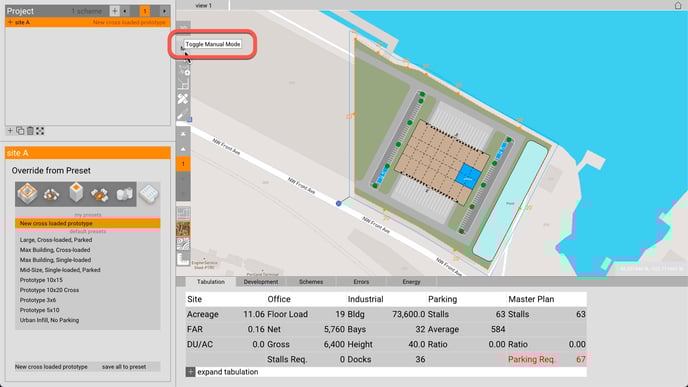Select the tower building type preset icon

(x=76, y=194)
